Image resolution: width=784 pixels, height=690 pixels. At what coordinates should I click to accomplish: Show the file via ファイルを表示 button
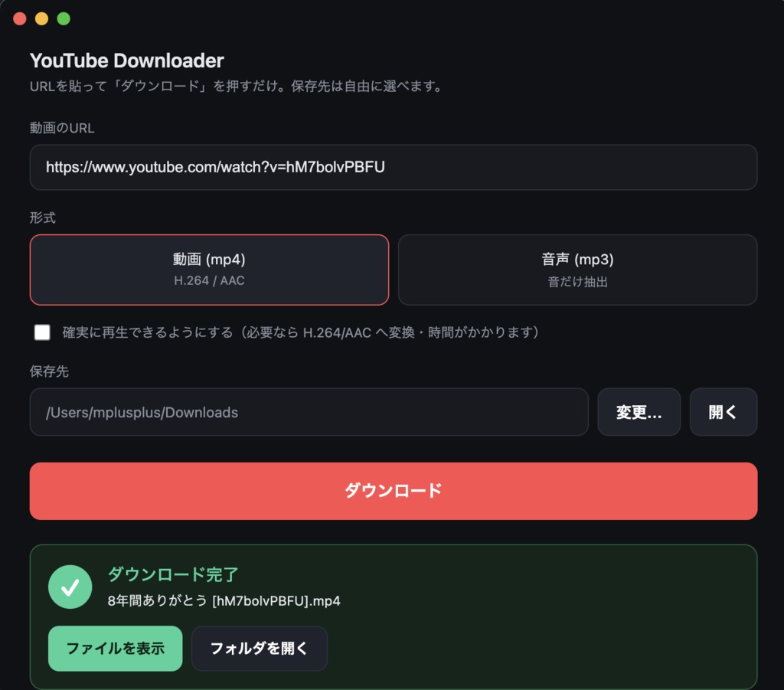116,649
